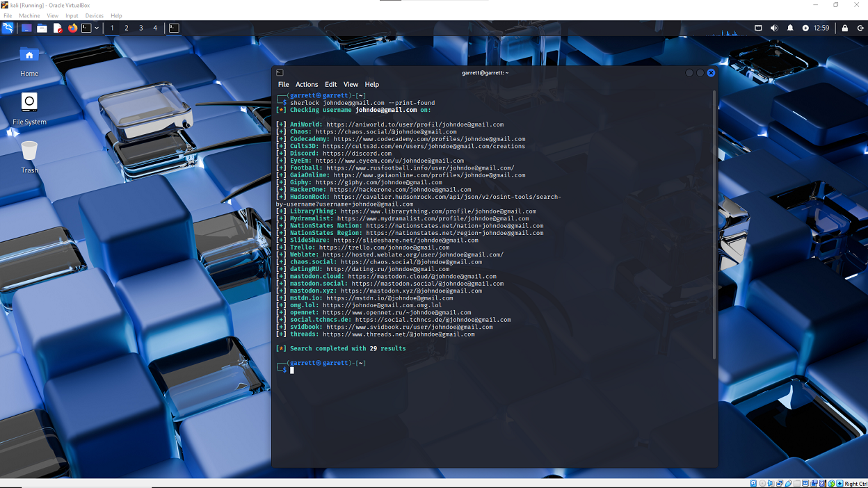Open the volume control speaker icon
Screen dimensions: 868x488
coord(774,28)
